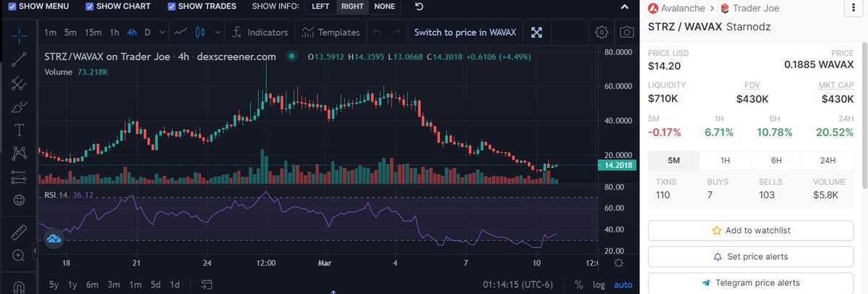Select the D daily interval
The width and height of the screenshot is (868, 294).
coord(148,33)
